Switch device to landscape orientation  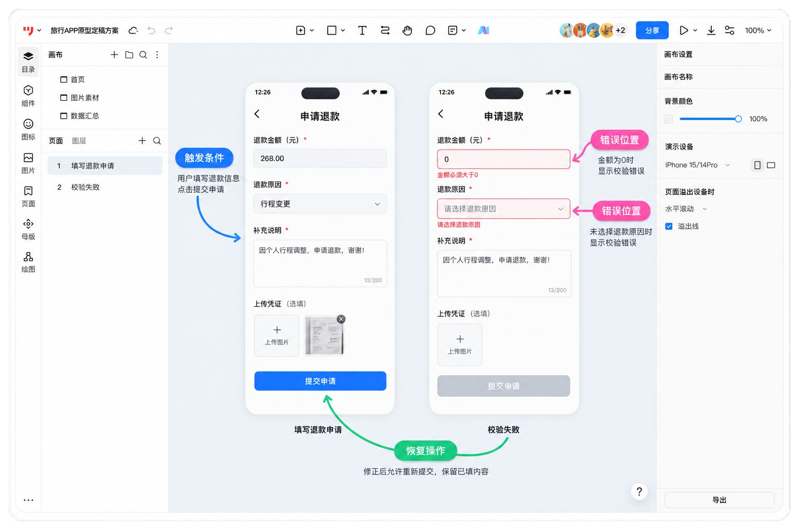tap(771, 165)
